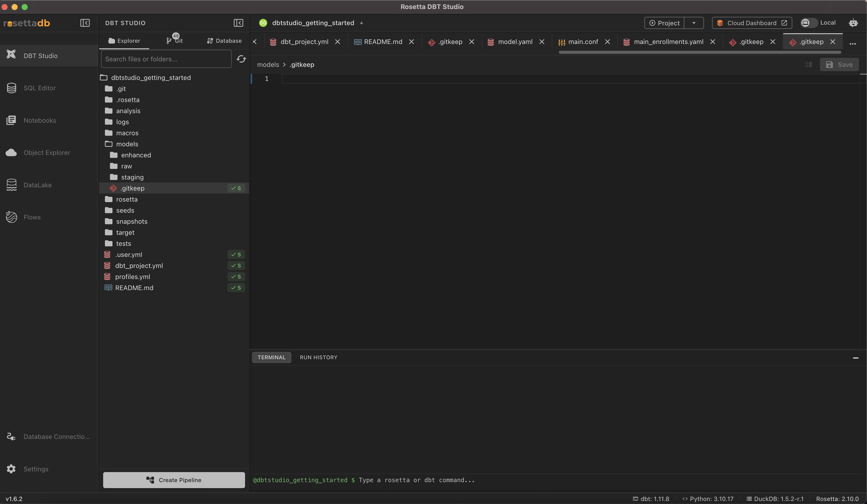Close the README.md tab
Screen dimensions: 867x504
tap(411, 42)
